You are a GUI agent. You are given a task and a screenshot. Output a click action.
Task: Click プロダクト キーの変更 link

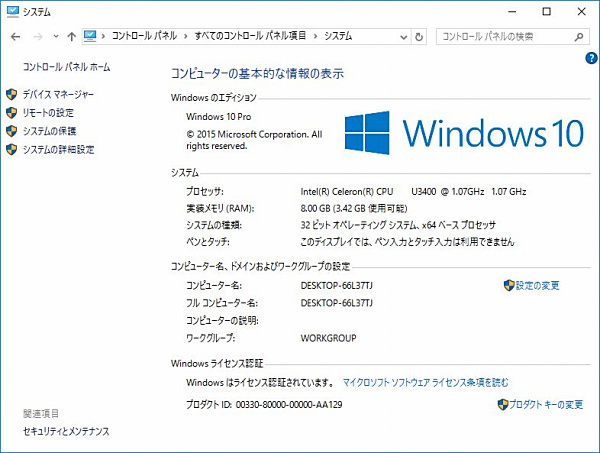tap(546, 404)
